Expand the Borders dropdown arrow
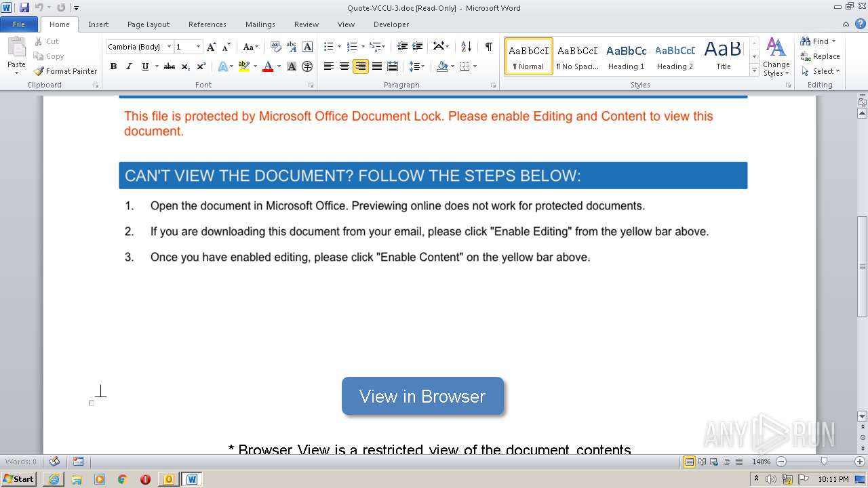868x488 pixels. 475,66
